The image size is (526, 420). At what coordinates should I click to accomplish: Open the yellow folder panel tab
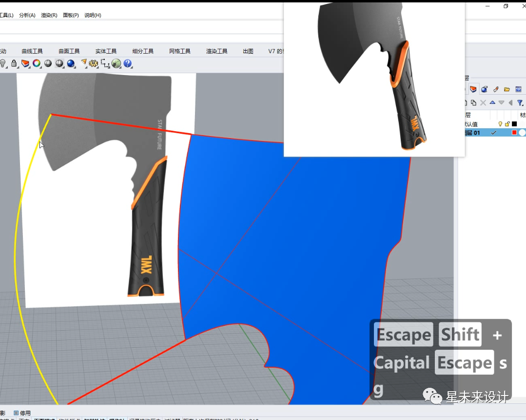[x=507, y=89]
